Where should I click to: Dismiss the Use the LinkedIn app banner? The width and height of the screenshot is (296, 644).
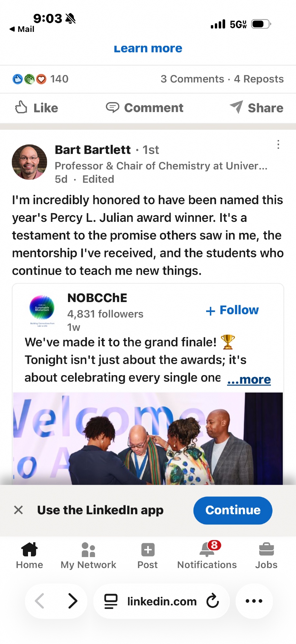coord(18,510)
